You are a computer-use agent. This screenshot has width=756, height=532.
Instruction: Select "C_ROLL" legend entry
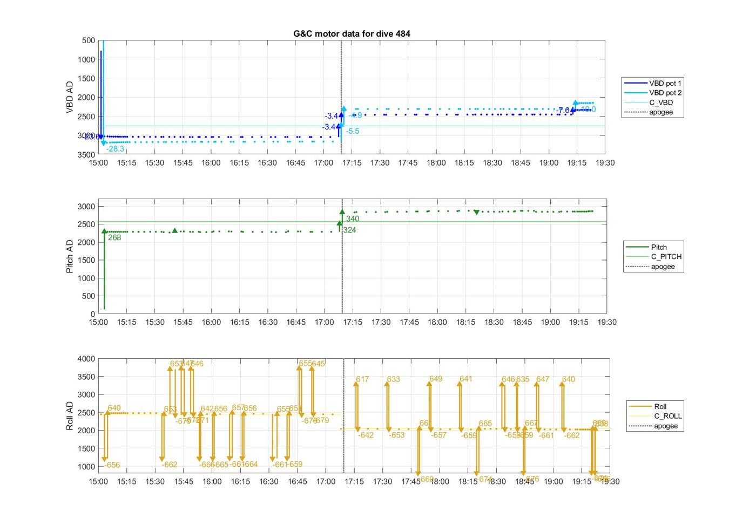pos(655,416)
